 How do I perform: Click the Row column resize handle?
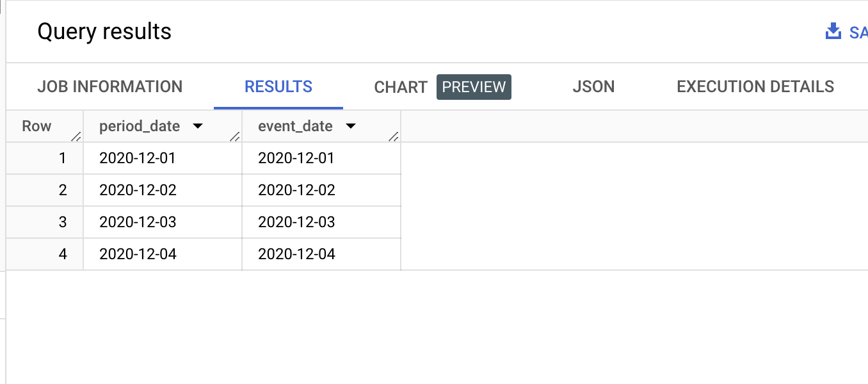[76, 136]
